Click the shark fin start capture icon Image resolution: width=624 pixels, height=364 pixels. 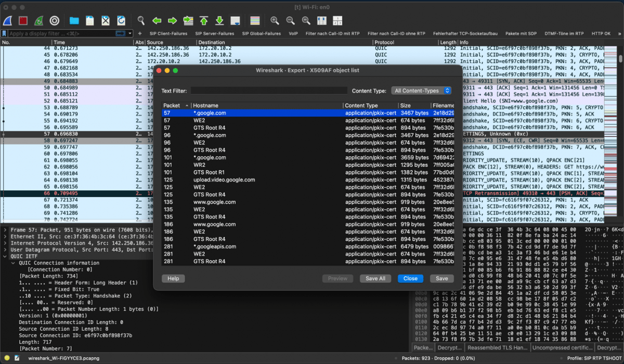8,21
